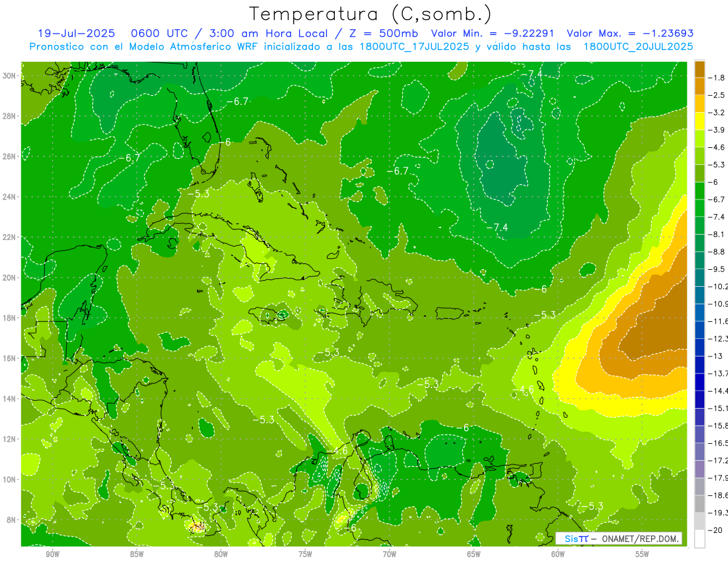This screenshot has height=562, width=728.
Task: Pick the blue swatch between -13 and -13.7
Action: tap(699, 364)
